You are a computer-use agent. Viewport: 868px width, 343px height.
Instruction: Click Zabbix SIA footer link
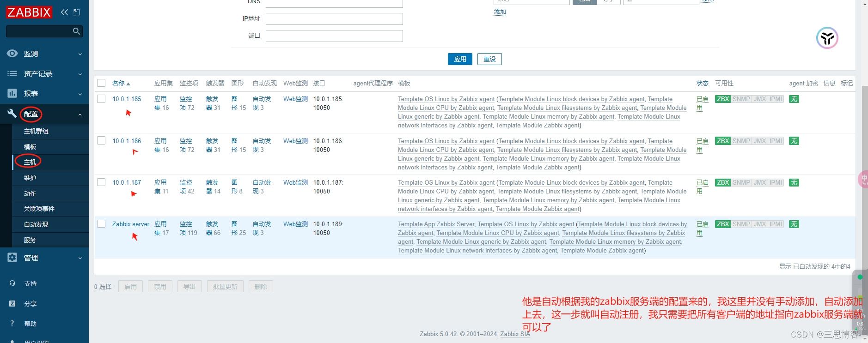click(x=515, y=334)
